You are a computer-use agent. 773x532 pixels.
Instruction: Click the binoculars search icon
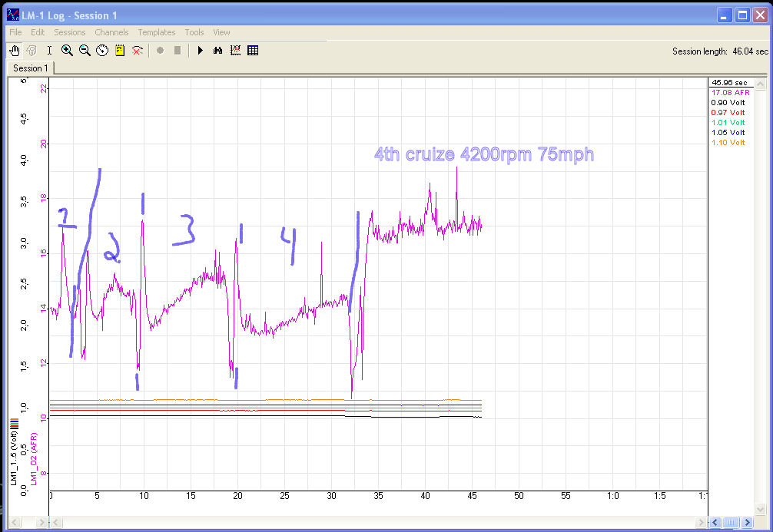[217, 50]
